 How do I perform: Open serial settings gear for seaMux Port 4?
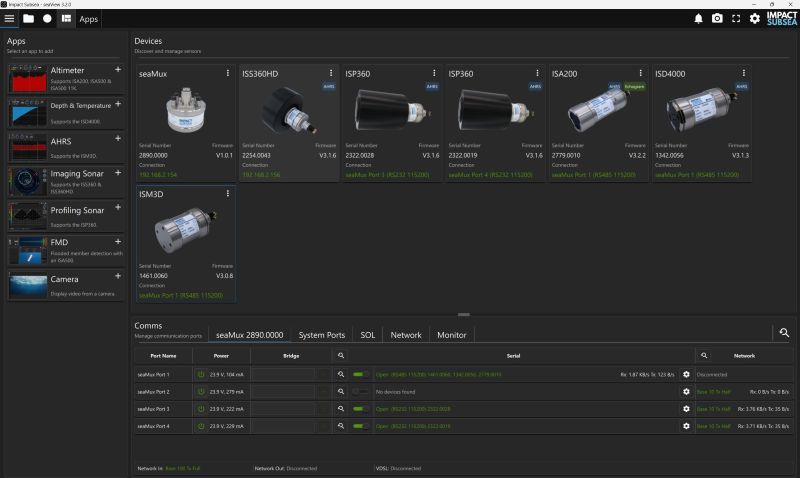click(x=686, y=426)
